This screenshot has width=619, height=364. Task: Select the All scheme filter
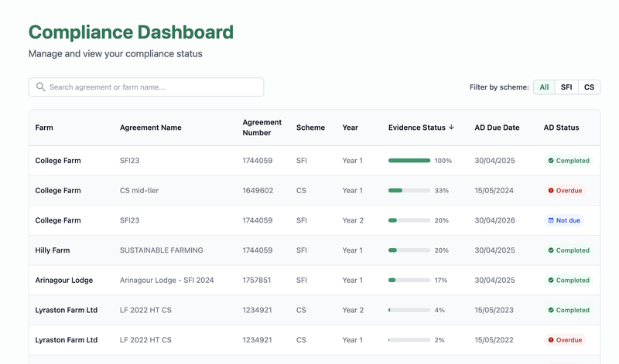tap(544, 87)
